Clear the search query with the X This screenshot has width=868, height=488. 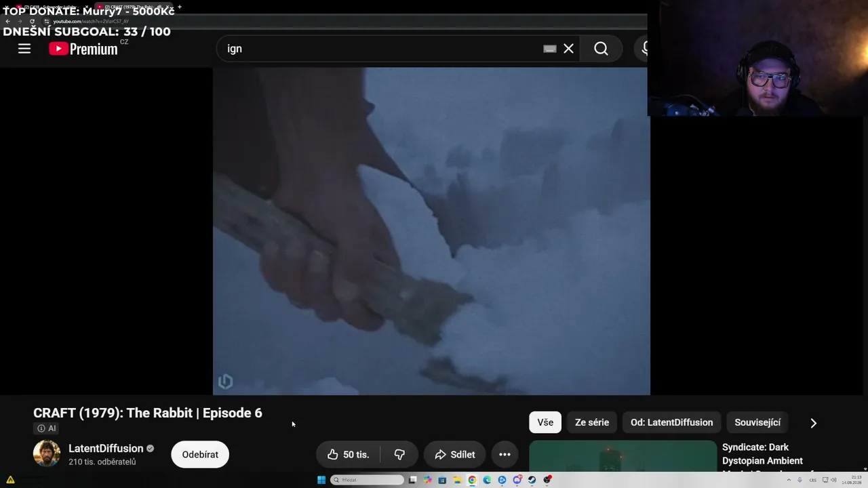568,49
